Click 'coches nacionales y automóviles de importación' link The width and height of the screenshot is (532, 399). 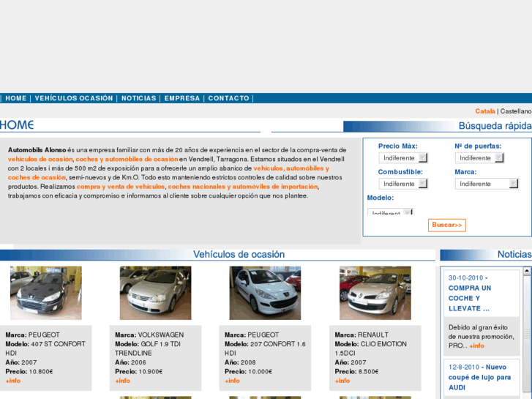pyautogui.click(x=243, y=187)
